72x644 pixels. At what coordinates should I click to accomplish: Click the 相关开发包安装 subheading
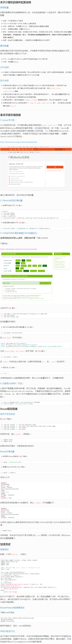tap(8, 414)
